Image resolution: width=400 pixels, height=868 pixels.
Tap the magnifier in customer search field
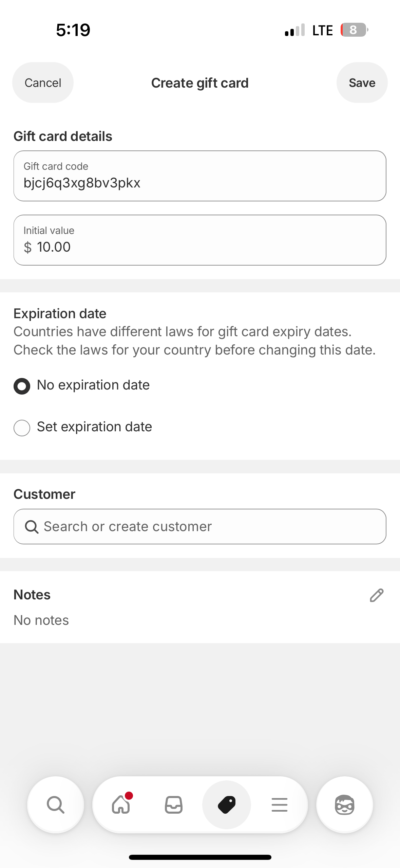pyautogui.click(x=32, y=527)
